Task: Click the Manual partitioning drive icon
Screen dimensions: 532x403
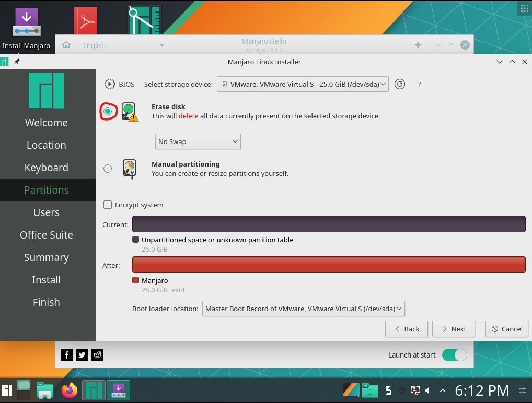Action: tap(130, 169)
